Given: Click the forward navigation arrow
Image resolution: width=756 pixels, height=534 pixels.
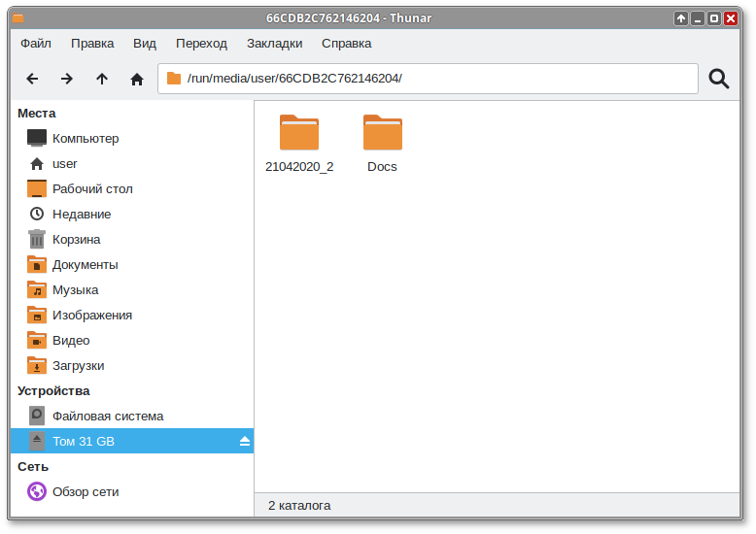Looking at the screenshot, I should point(67,79).
